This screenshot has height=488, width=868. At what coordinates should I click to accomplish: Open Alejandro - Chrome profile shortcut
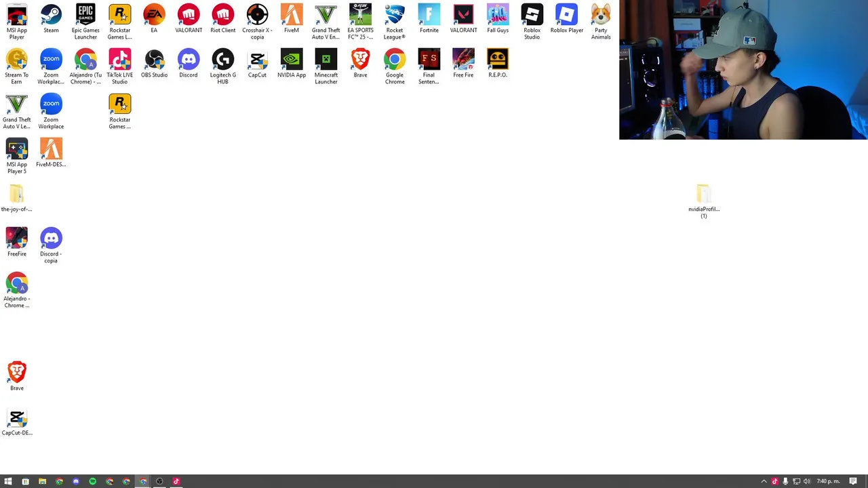click(x=17, y=290)
